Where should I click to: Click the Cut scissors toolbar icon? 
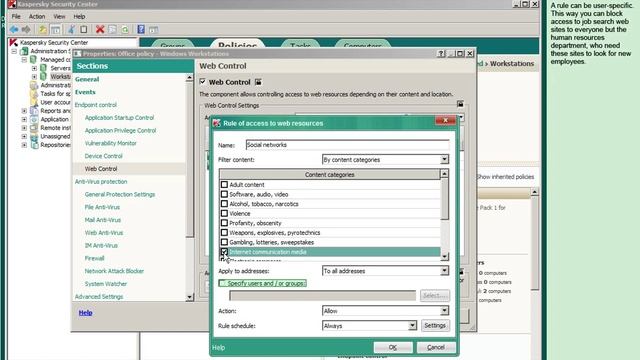click(x=71, y=29)
